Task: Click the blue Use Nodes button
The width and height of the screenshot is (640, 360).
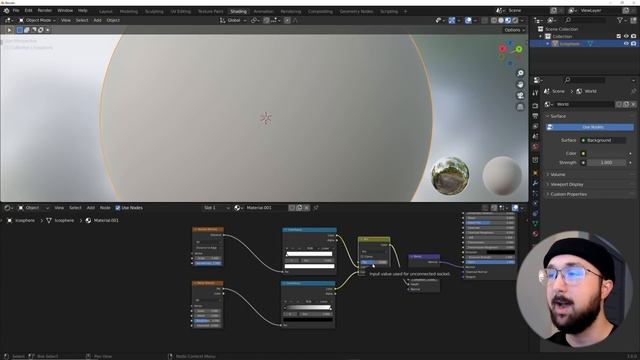Action: point(590,127)
